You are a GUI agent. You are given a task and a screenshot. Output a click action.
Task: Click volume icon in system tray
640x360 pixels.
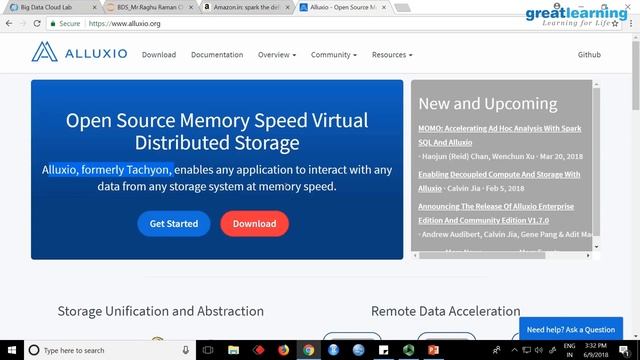[x=539, y=350]
